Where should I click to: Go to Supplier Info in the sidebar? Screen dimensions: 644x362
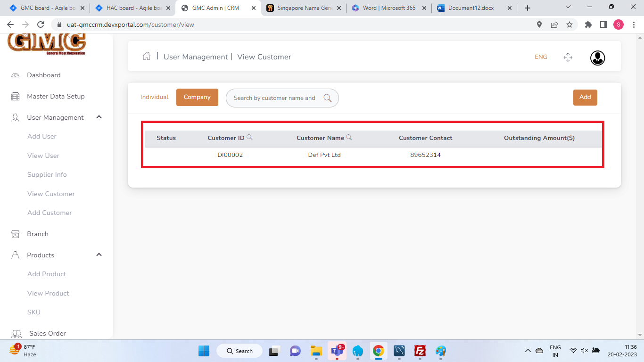click(47, 174)
